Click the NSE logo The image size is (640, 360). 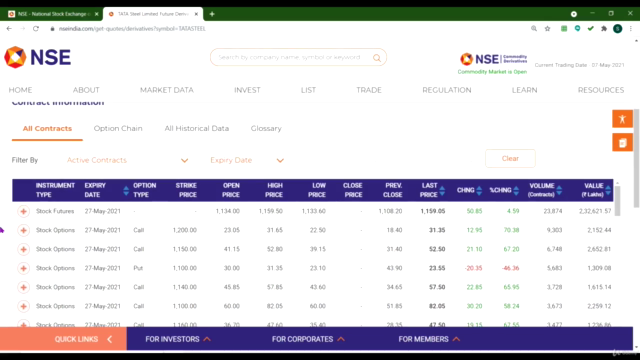(38, 57)
